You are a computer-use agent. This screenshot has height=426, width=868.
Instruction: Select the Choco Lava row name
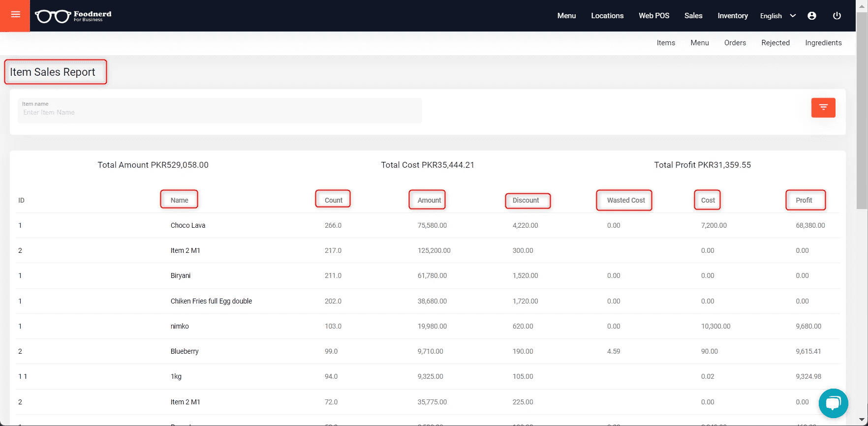[x=188, y=225]
